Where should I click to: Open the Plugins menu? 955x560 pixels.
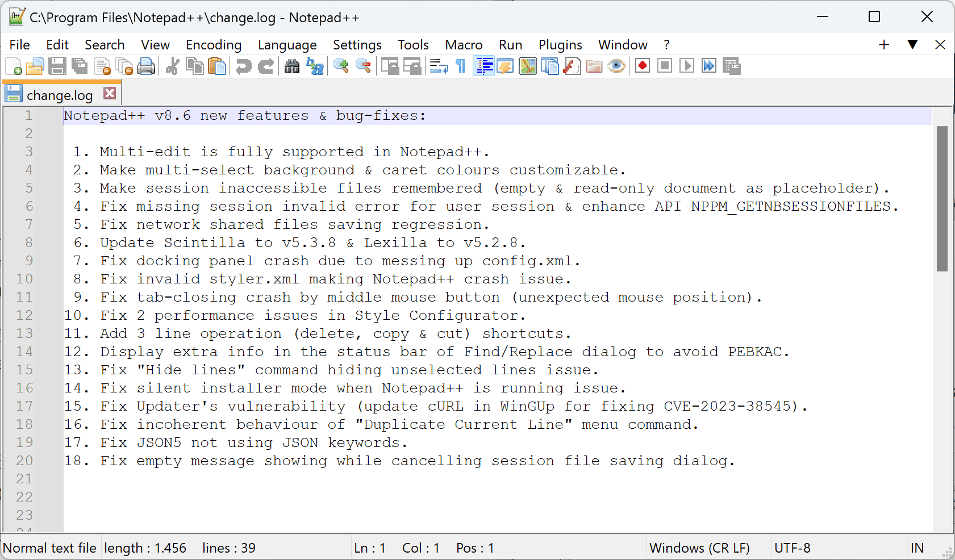pyautogui.click(x=560, y=45)
